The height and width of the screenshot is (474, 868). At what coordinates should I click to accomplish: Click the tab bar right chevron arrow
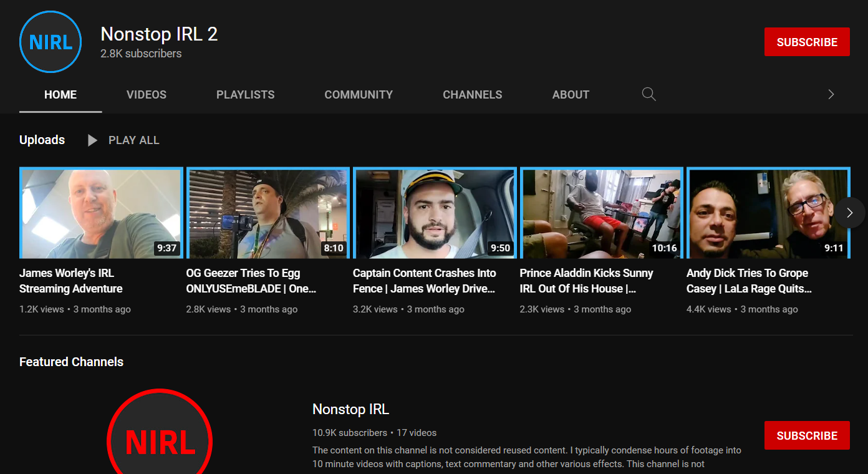coord(831,94)
